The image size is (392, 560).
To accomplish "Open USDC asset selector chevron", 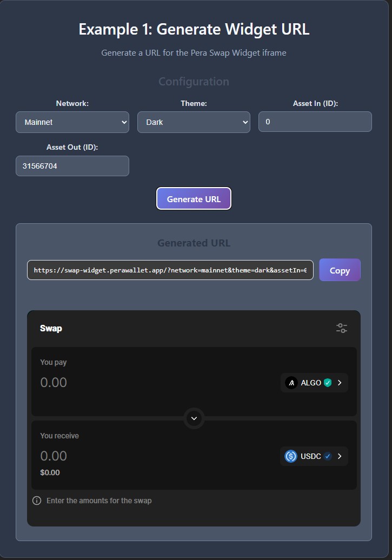I will pyautogui.click(x=340, y=456).
